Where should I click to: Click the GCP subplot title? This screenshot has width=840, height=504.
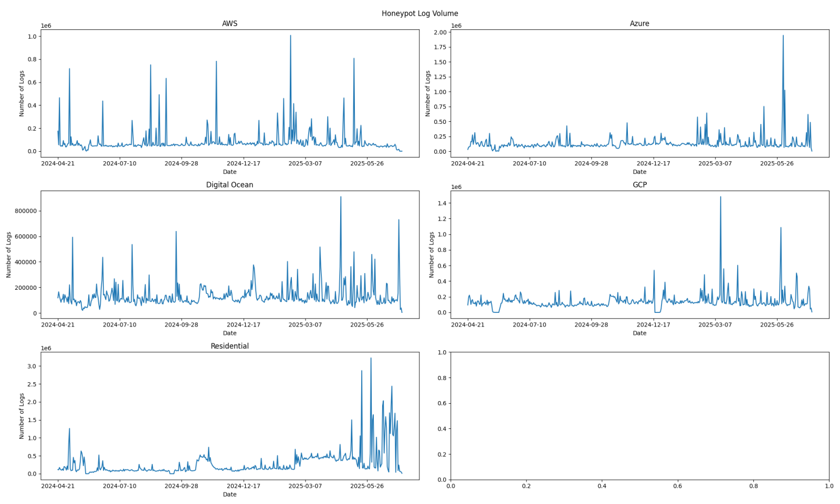639,185
